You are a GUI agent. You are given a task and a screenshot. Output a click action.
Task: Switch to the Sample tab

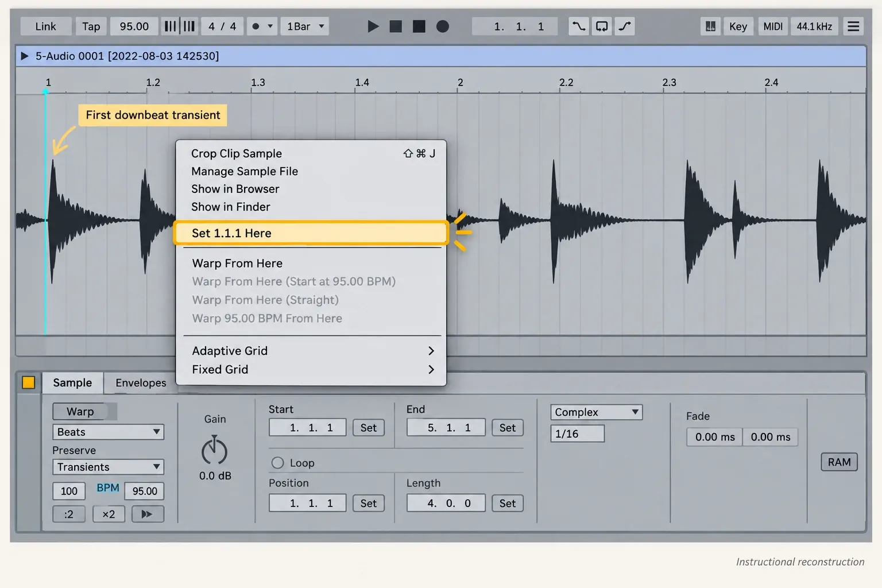click(72, 382)
